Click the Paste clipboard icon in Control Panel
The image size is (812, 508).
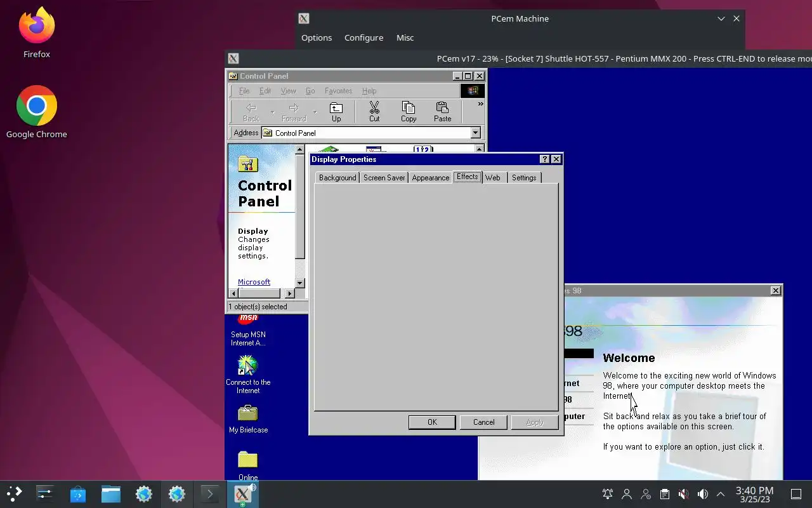point(443,112)
